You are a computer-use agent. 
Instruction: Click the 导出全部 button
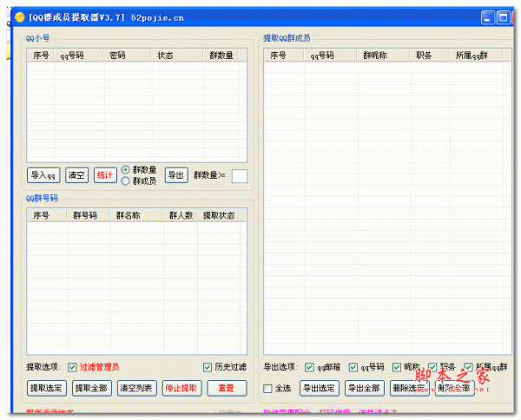(x=365, y=388)
